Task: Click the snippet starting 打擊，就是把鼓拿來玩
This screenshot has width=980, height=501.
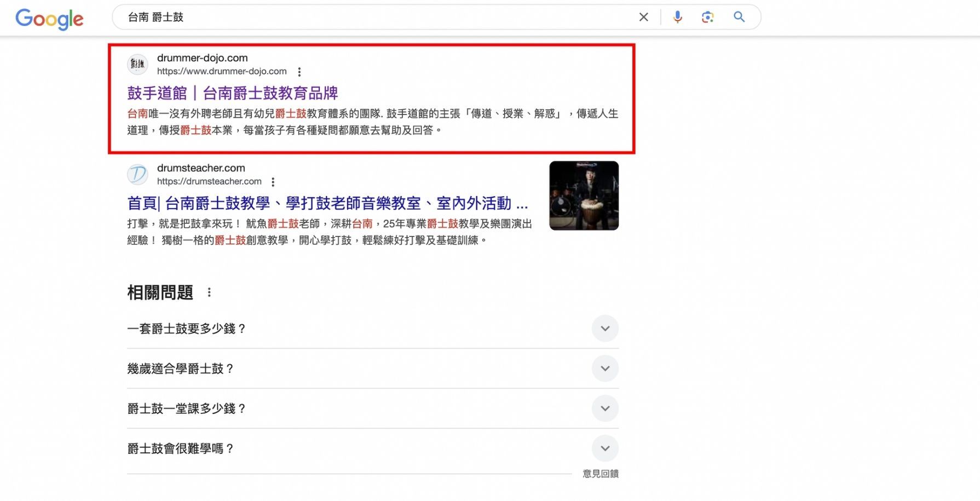Action: tap(330, 232)
